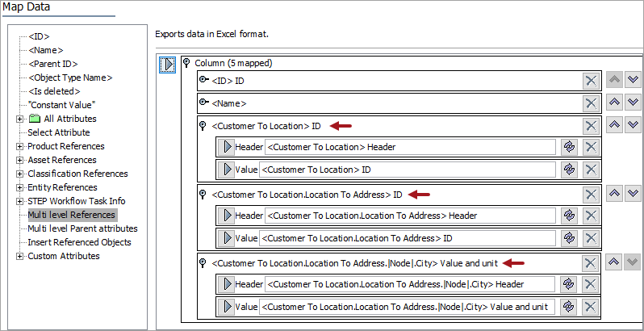Expand the Custom Attributes node
This screenshot has height=331, width=644.
19,256
